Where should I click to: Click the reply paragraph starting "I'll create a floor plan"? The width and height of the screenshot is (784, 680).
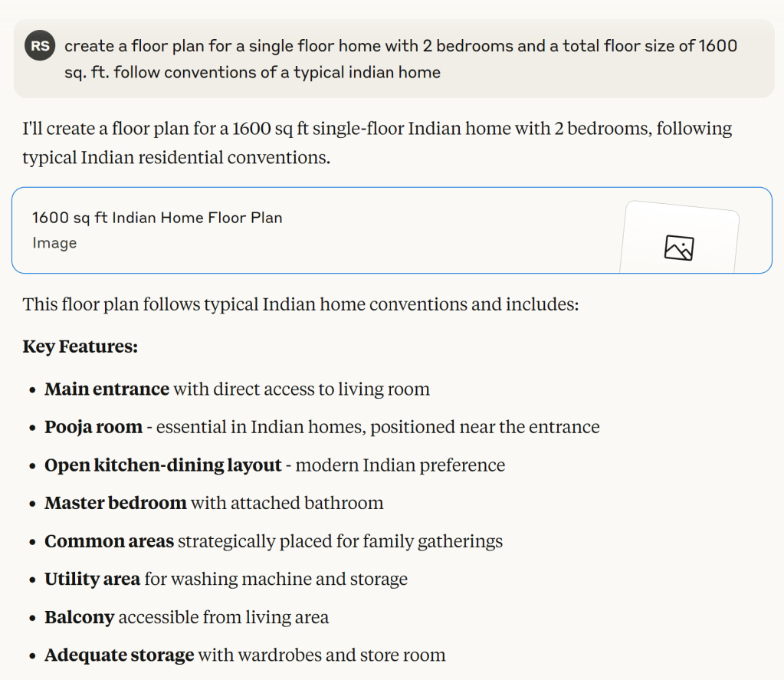click(x=377, y=143)
